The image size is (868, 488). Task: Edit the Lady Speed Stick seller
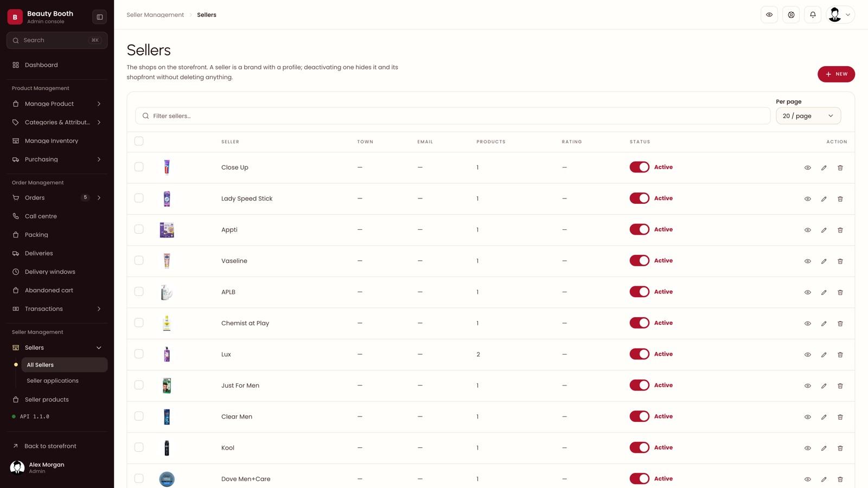(824, 199)
